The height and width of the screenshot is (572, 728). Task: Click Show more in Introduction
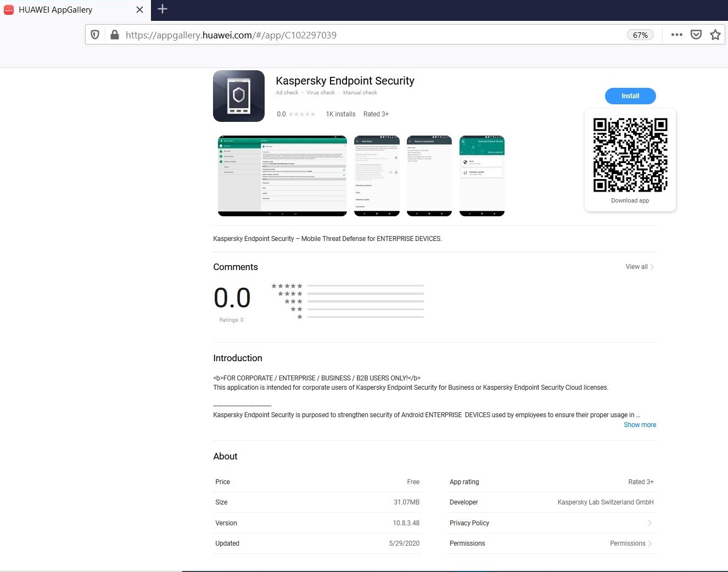640,425
